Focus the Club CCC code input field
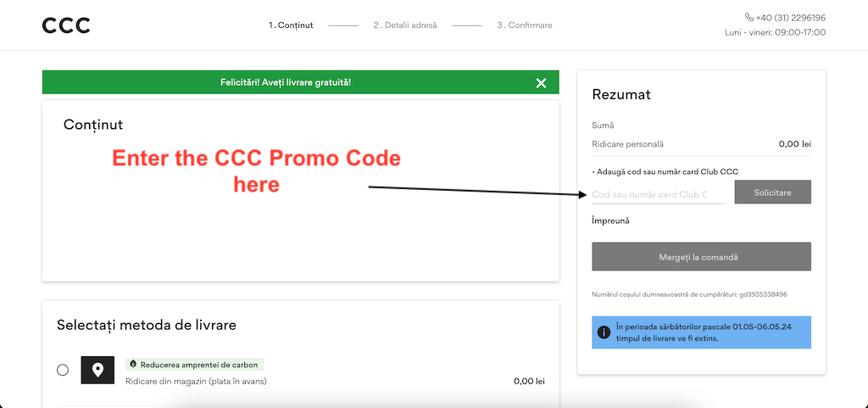Viewport: 868px width, 408px height. pyautogui.click(x=658, y=195)
